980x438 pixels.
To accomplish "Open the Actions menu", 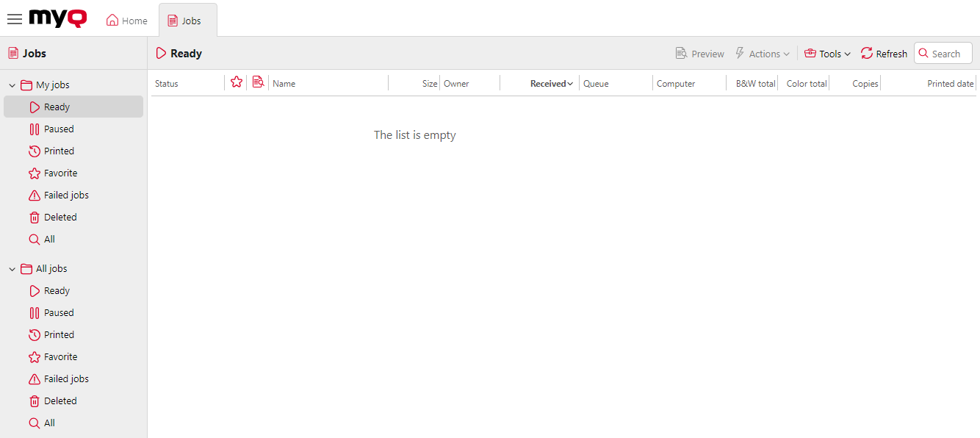I will pos(763,53).
